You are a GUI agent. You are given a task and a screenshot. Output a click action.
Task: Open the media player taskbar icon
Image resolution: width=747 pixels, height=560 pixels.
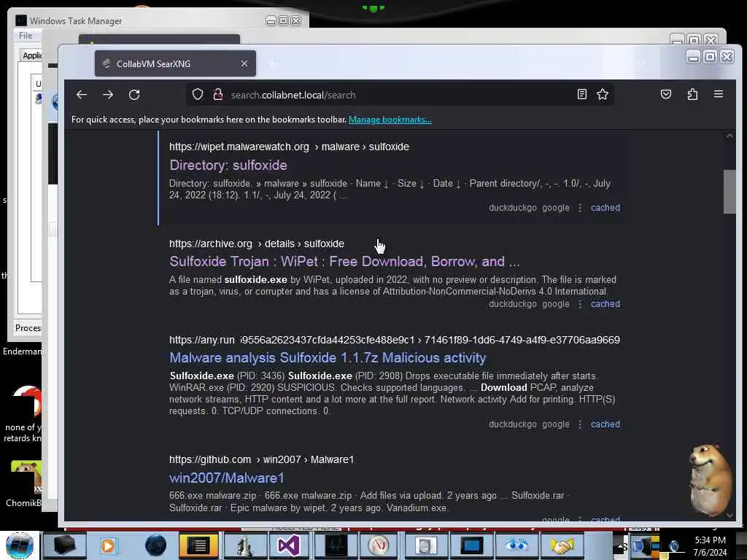(109, 545)
